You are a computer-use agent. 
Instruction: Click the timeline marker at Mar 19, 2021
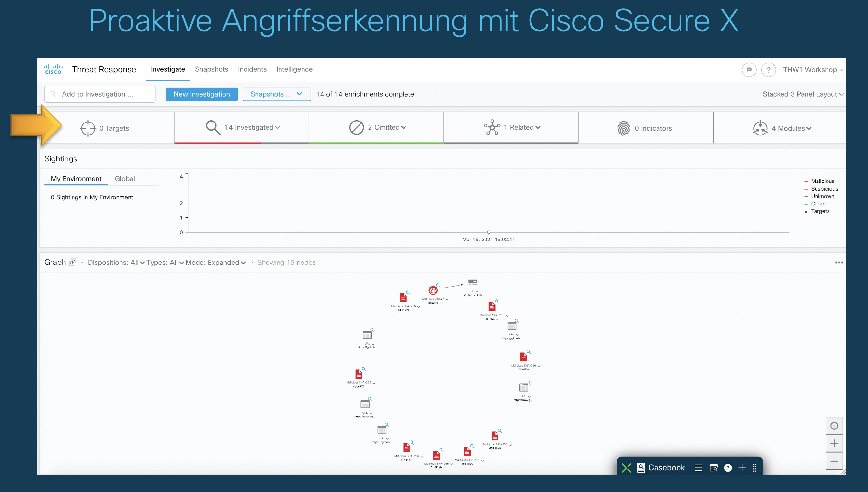coord(488,232)
